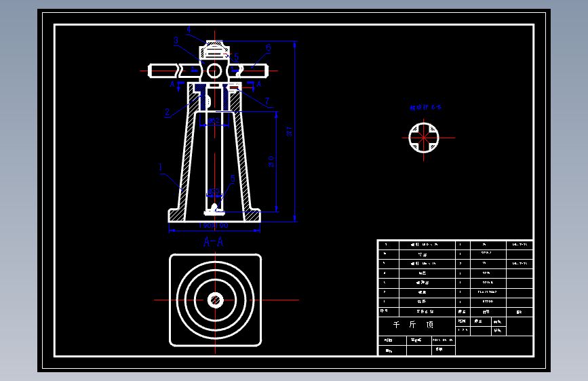
Task: Select the round hole in the screw head
Action: [x=214, y=71]
